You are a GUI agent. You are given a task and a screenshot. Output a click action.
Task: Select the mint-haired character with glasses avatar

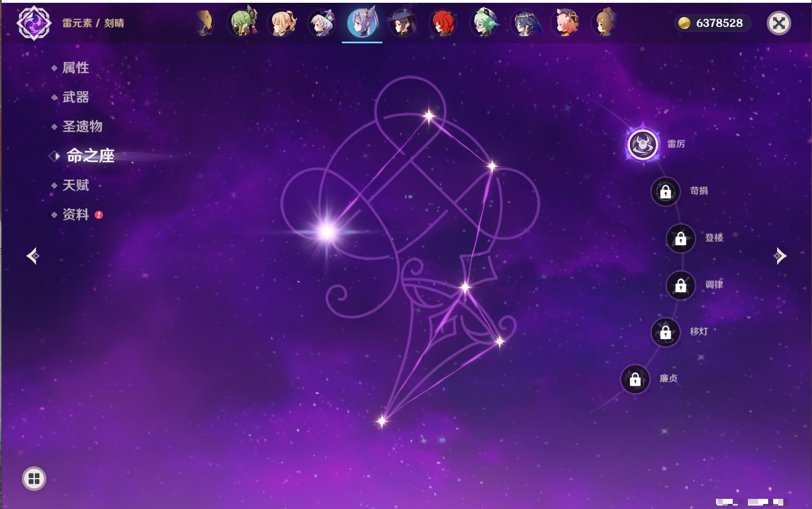click(484, 23)
